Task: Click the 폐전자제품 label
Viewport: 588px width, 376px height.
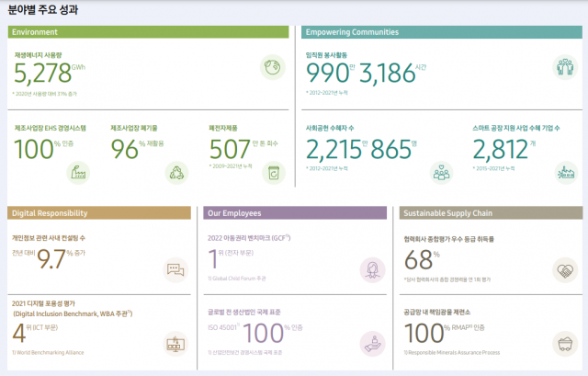Action: point(223,128)
